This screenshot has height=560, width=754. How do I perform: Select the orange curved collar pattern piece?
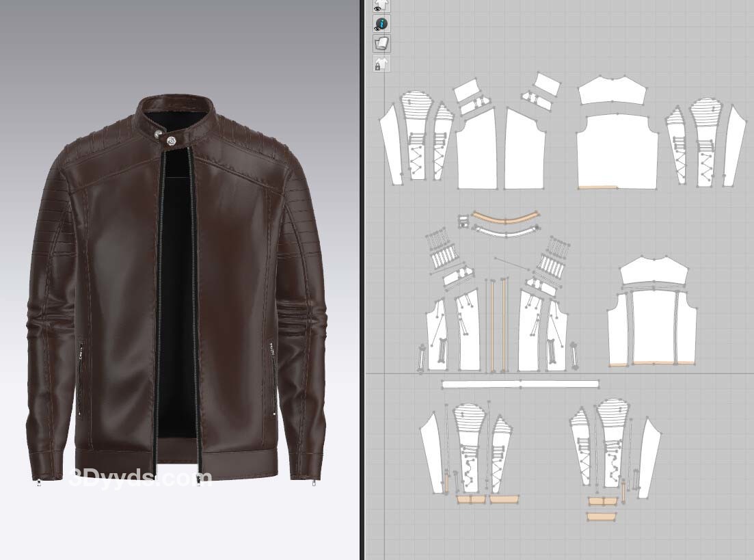504,220
